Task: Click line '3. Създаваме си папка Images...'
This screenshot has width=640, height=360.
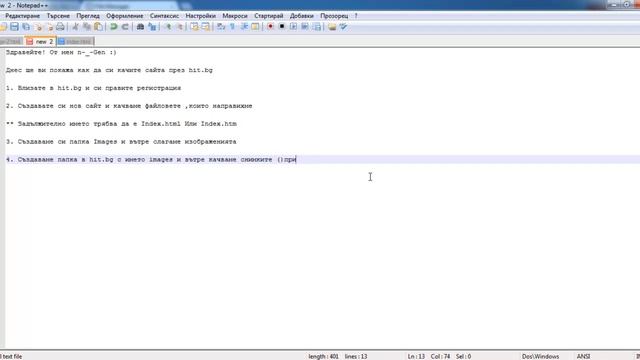Action: point(121,142)
